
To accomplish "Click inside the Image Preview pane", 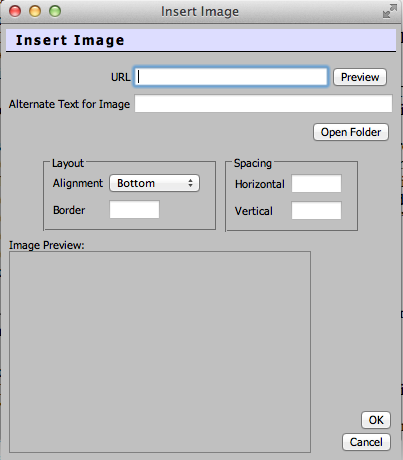I will pyautogui.click(x=160, y=352).
